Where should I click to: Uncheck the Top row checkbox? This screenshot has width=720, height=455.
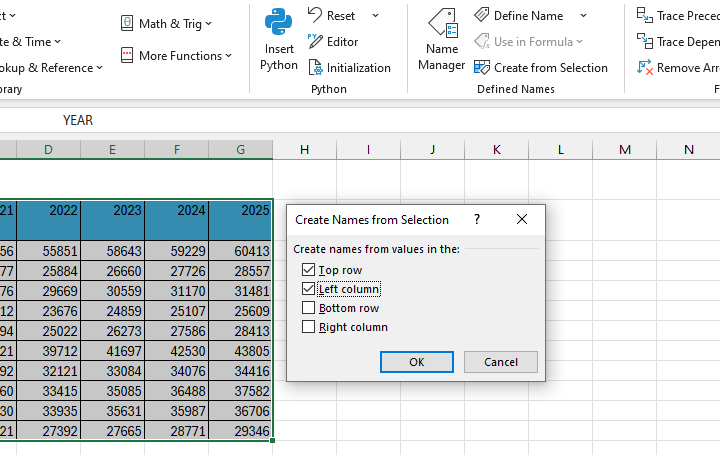click(x=309, y=270)
